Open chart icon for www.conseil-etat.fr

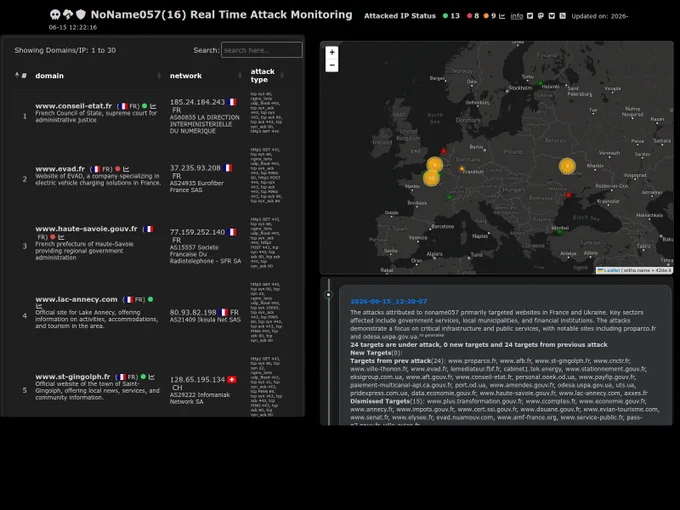click(153, 106)
